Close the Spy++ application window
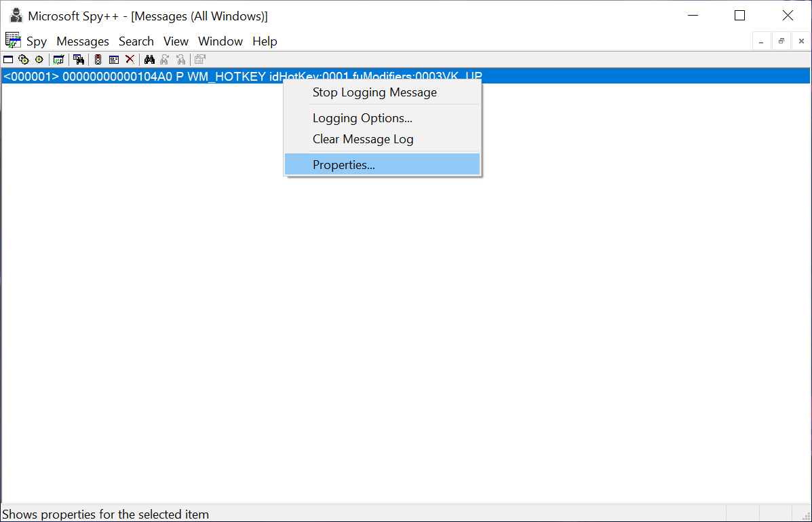812x522 pixels. pos(788,16)
